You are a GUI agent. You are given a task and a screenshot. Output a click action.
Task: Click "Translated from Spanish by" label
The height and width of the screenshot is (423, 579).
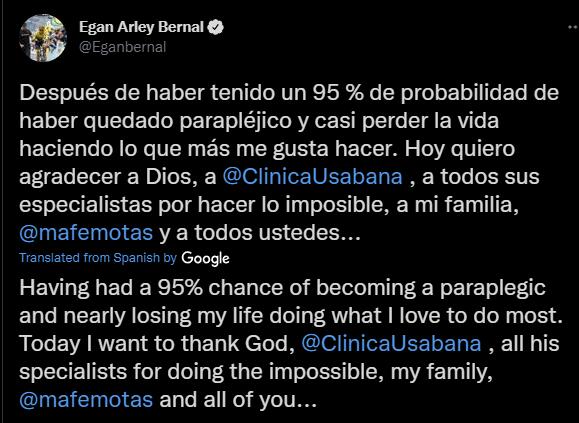(x=98, y=258)
